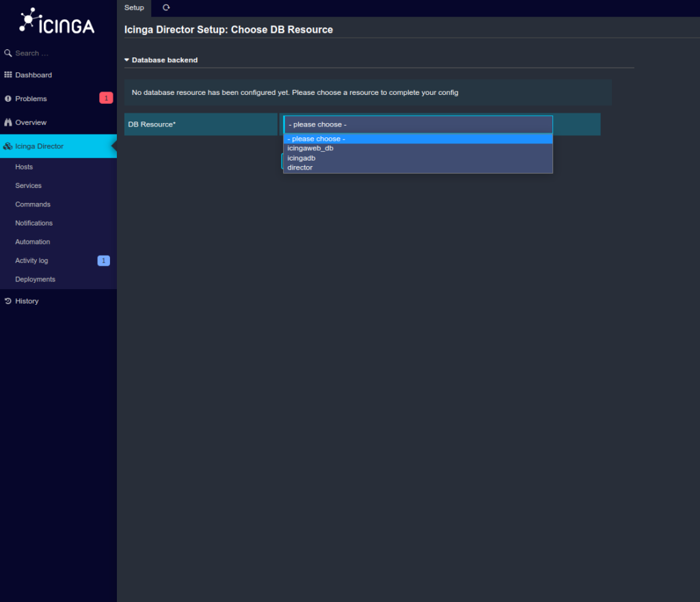
Task: Focus the Search field in sidebar
Action: 59,53
